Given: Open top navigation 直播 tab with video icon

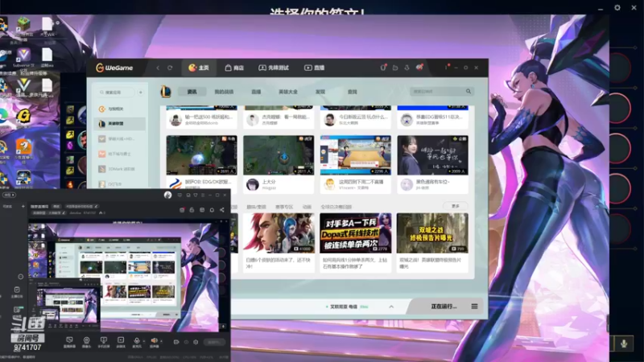Looking at the screenshot, I should 314,68.
